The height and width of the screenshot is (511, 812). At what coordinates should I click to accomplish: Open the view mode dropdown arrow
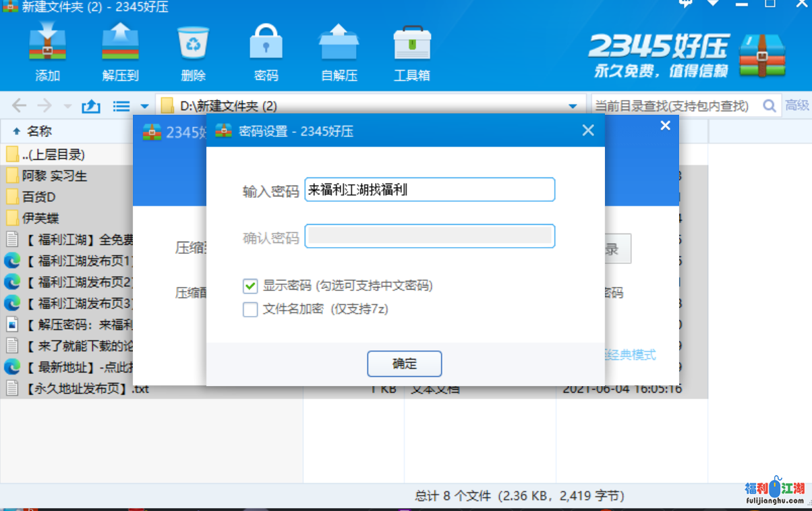144,106
